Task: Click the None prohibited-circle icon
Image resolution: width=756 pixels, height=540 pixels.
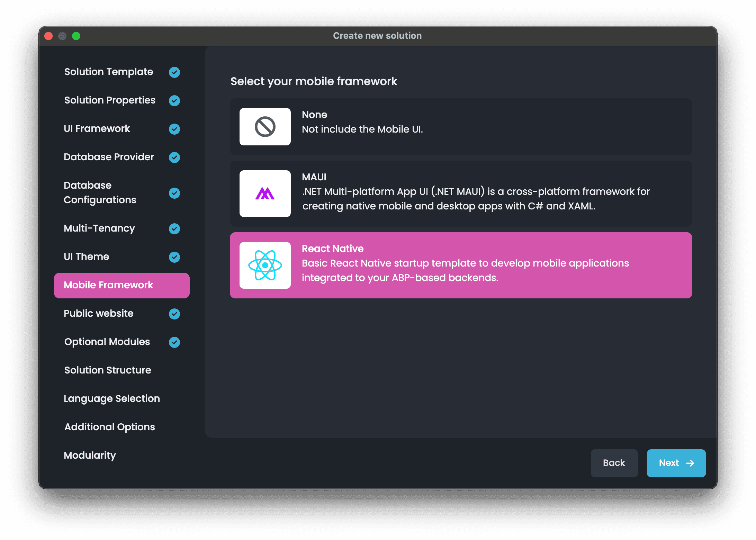Action: coord(265,127)
